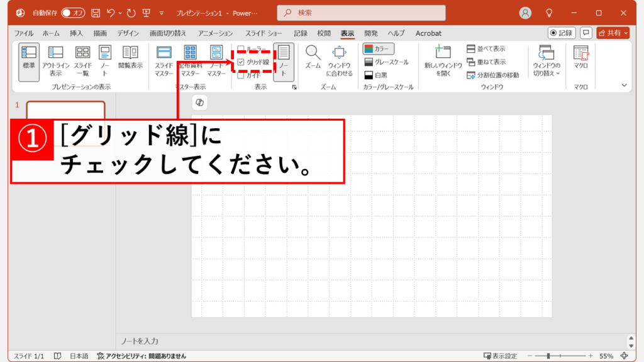The height and width of the screenshot is (362, 644).
Task: Click the Save icon in title bar
Action: [96, 13]
